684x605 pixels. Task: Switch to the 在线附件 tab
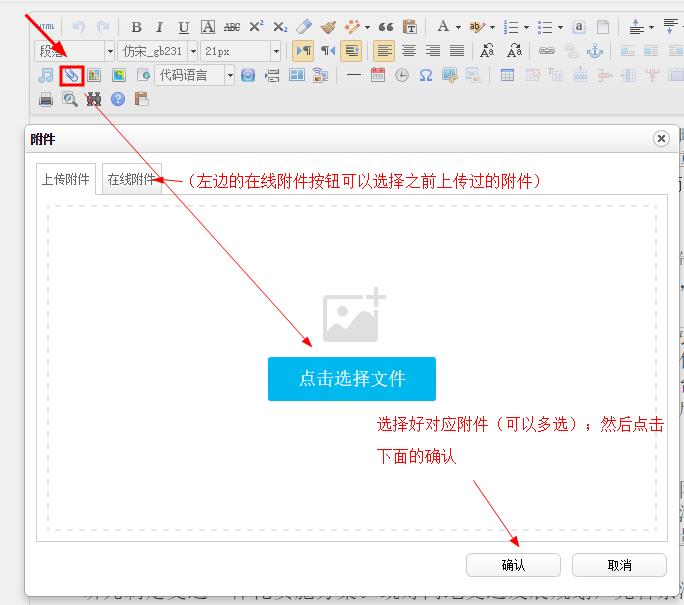point(132,180)
